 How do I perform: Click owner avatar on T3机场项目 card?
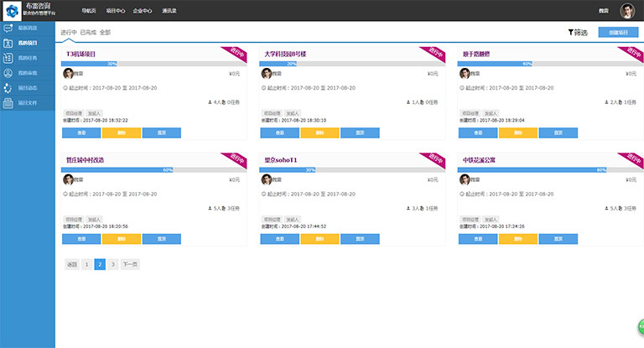[x=68, y=74]
